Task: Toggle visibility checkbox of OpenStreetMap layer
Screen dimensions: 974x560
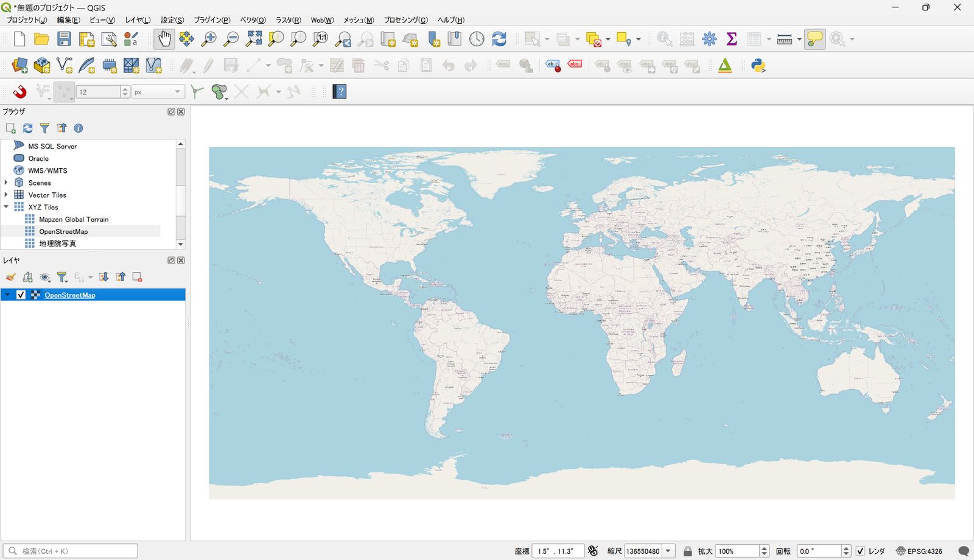Action: [21, 295]
